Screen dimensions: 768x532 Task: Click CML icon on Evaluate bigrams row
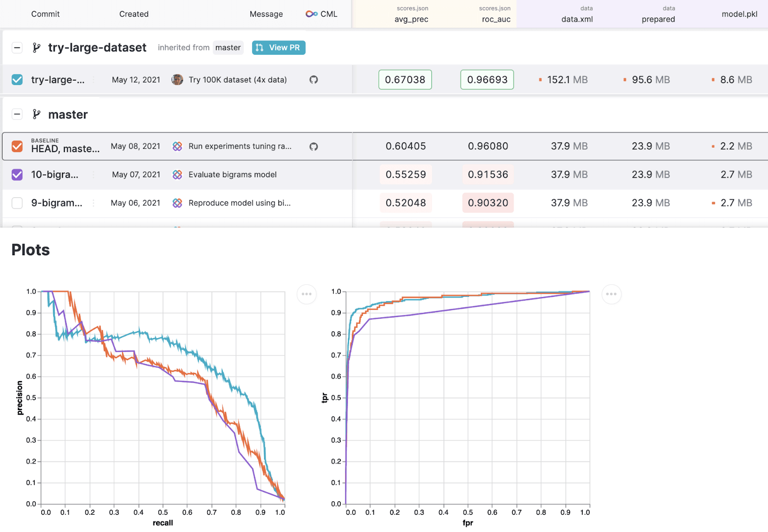[x=177, y=175]
